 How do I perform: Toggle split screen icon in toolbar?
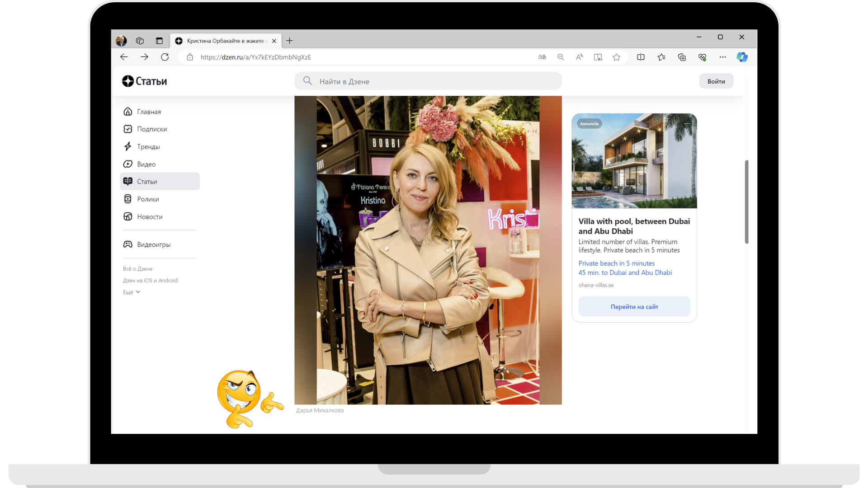pyautogui.click(x=641, y=57)
